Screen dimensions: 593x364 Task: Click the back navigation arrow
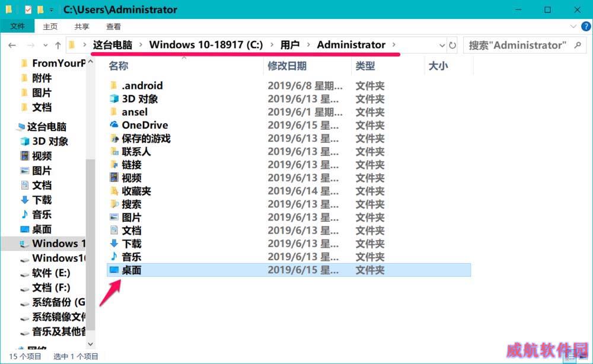pyautogui.click(x=12, y=46)
